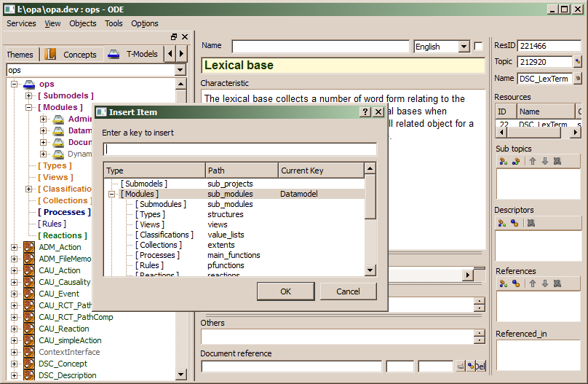Image resolution: width=588 pixels, height=384 pixels.
Task: Click the ops model icon in tree
Action: (x=29, y=85)
